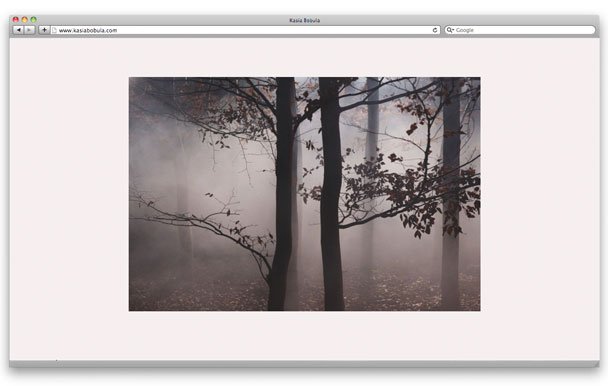This screenshot has height=386, width=608.
Task: Click the gray status bar at window bottom
Action: tap(304, 364)
